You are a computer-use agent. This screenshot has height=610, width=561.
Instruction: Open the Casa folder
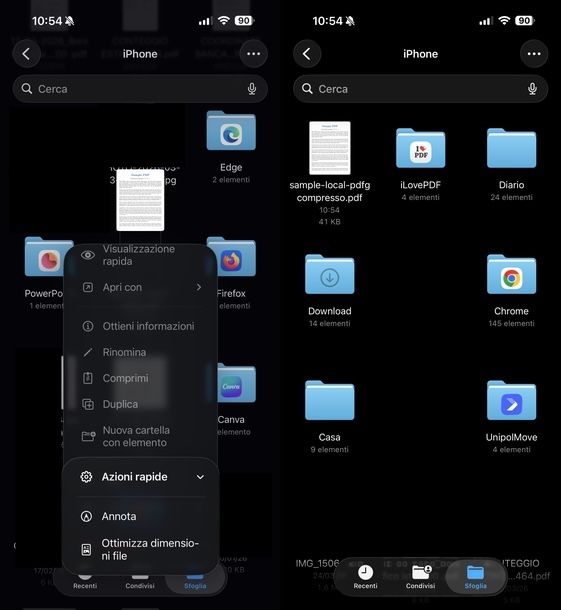(x=330, y=401)
